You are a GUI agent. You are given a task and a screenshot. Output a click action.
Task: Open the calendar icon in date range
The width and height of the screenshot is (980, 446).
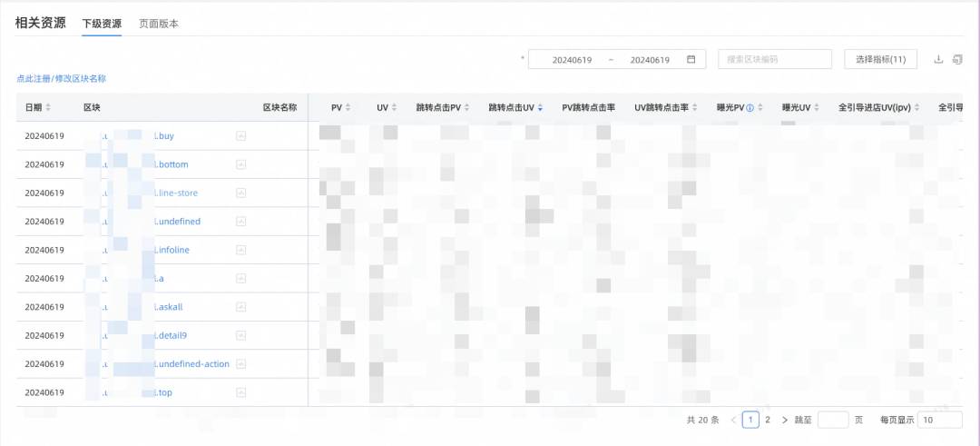(x=691, y=59)
